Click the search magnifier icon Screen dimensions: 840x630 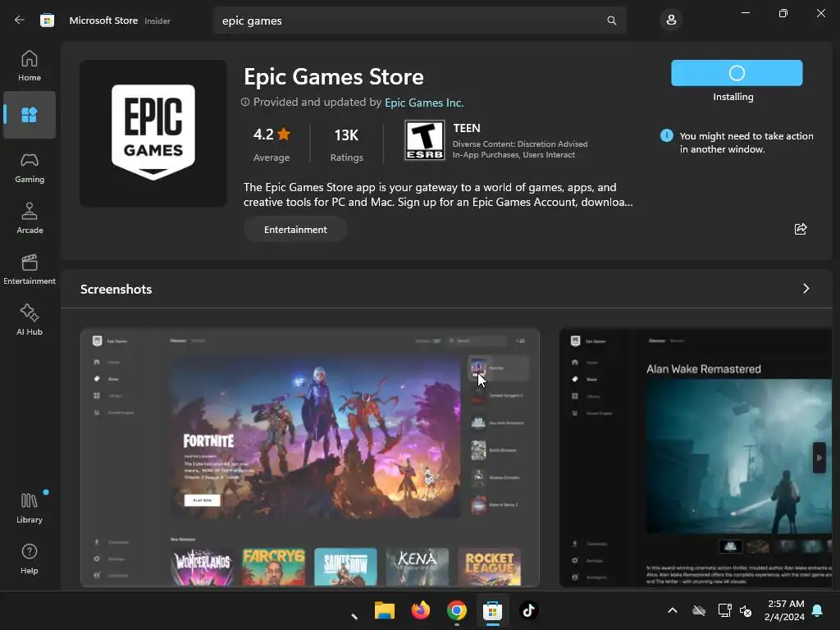click(611, 21)
